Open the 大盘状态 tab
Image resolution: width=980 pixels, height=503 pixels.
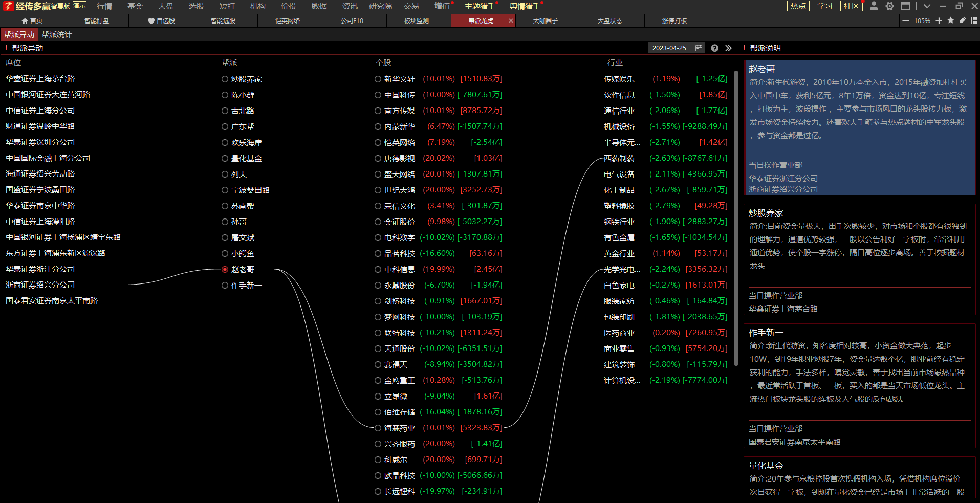point(610,21)
